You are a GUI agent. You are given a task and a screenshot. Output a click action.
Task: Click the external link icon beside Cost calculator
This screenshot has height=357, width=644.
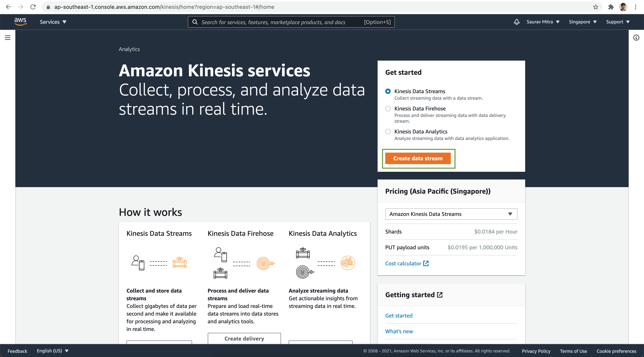[426, 263]
